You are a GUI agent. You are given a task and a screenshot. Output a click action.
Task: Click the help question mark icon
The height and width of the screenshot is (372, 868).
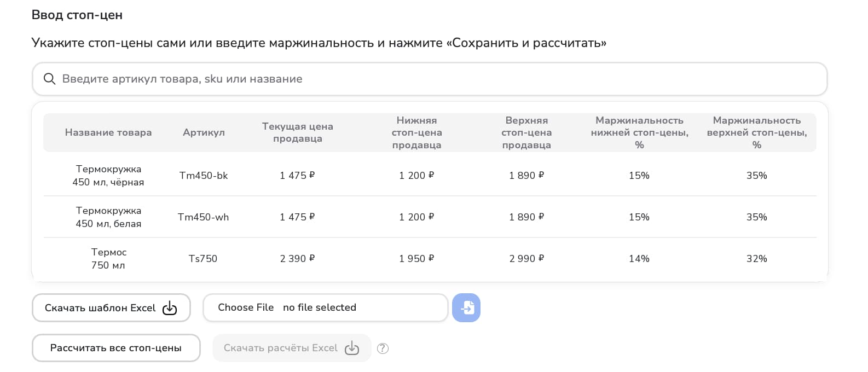pyautogui.click(x=383, y=348)
